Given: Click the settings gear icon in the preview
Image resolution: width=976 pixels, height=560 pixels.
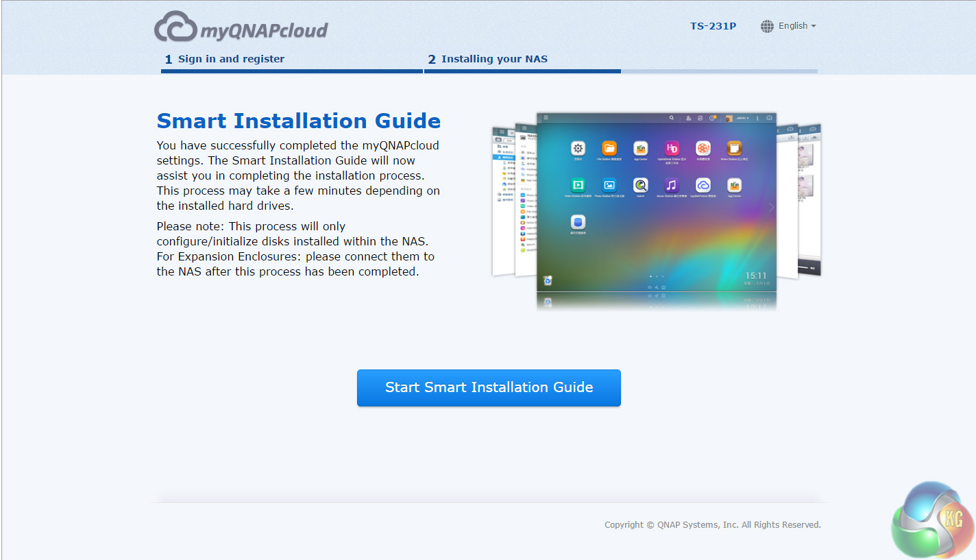Looking at the screenshot, I should [578, 148].
